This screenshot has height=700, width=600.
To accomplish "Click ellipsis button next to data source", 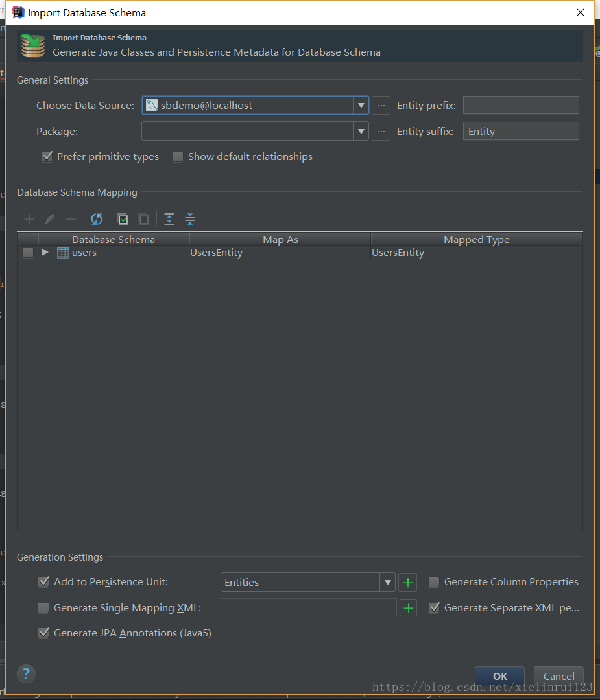I will point(381,105).
